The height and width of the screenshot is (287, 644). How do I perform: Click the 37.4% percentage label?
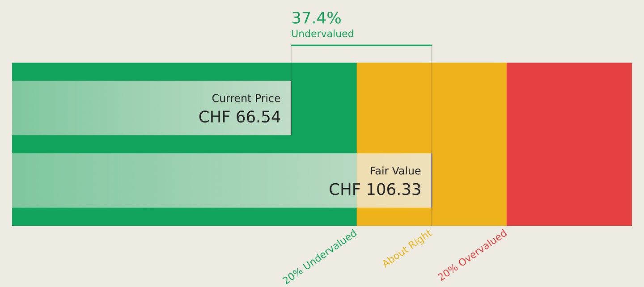point(316,18)
